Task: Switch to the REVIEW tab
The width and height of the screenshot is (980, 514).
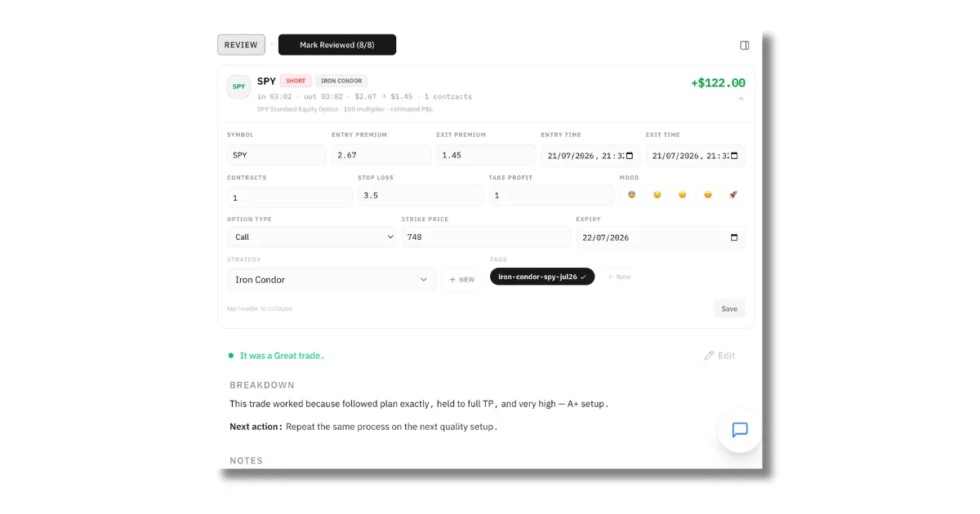Action: [x=241, y=45]
